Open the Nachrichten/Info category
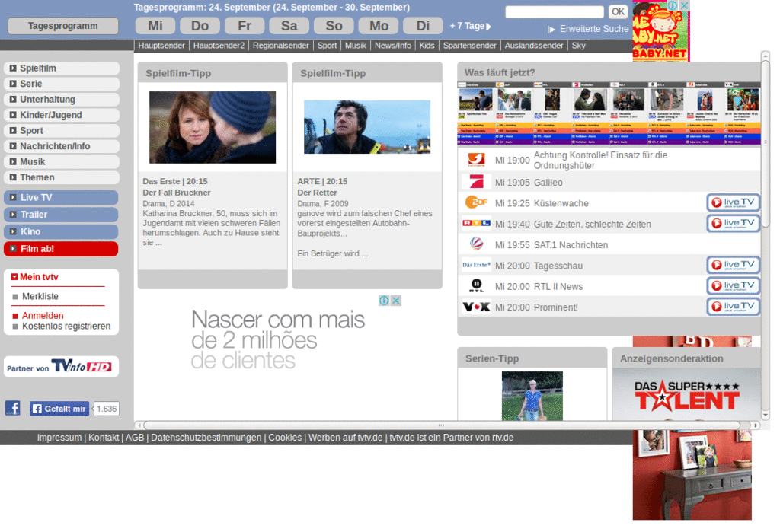The width and height of the screenshot is (780, 532). pyautogui.click(x=61, y=146)
